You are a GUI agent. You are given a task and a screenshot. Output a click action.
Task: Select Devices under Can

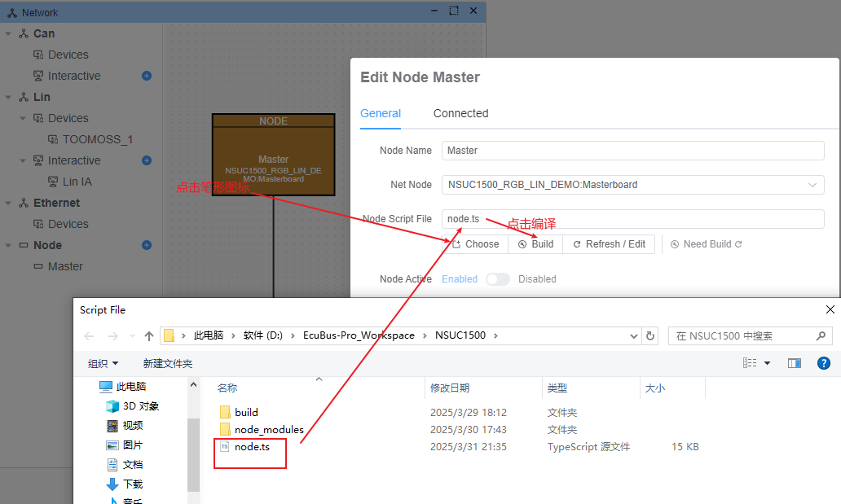68,55
